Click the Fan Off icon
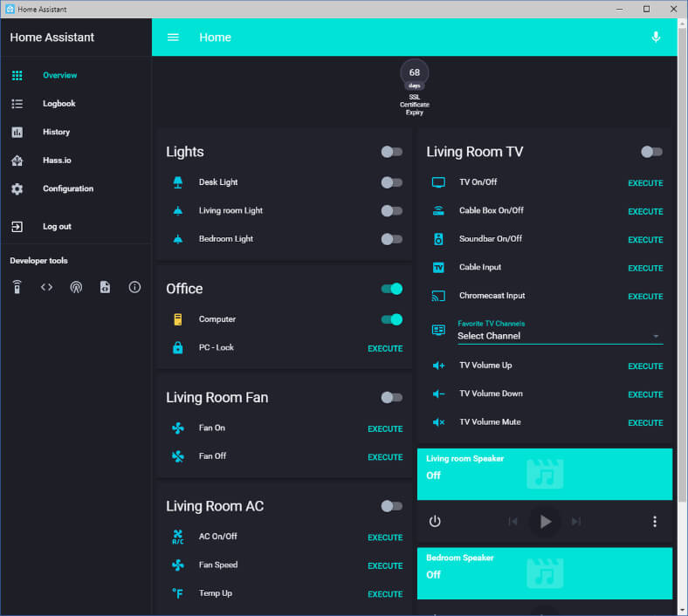The image size is (688, 616). pos(178,456)
